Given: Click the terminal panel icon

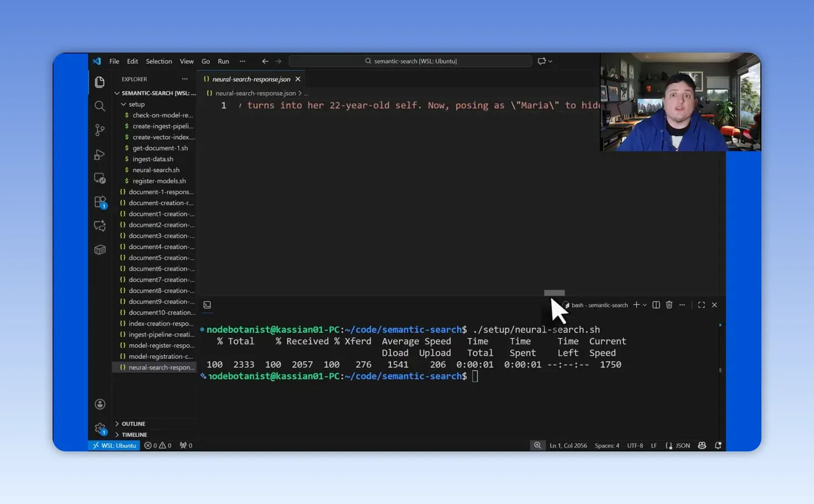Looking at the screenshot, I should (x=207, y=305).
